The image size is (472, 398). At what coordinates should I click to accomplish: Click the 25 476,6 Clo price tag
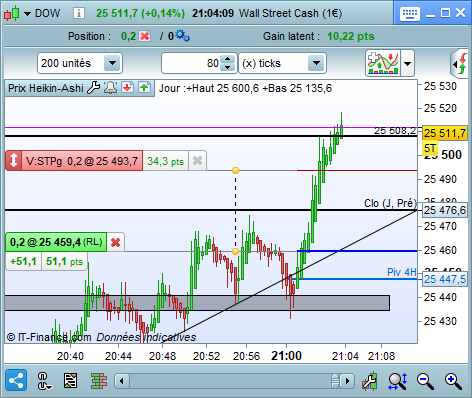(x=445, y=210)
